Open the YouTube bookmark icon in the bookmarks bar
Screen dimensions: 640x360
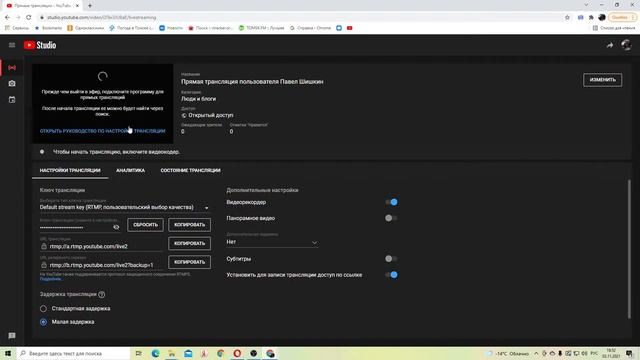(x=349, y=28)
